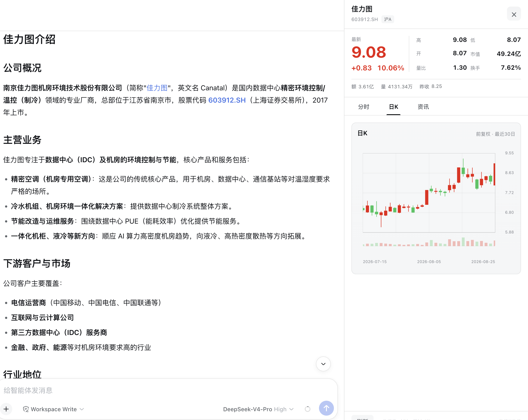Click the 下游客户与市场 heading
Screen dimensions: 528x420
click(37, 263)
